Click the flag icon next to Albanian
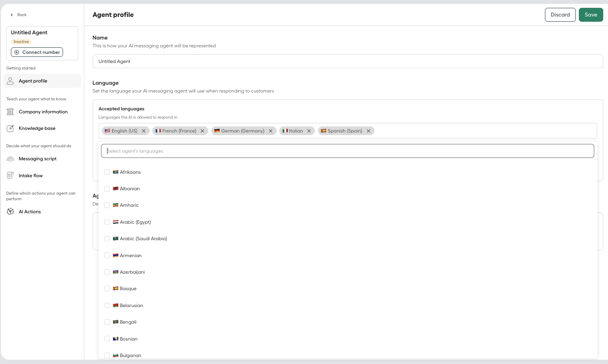608x364 pixels. 116,189
